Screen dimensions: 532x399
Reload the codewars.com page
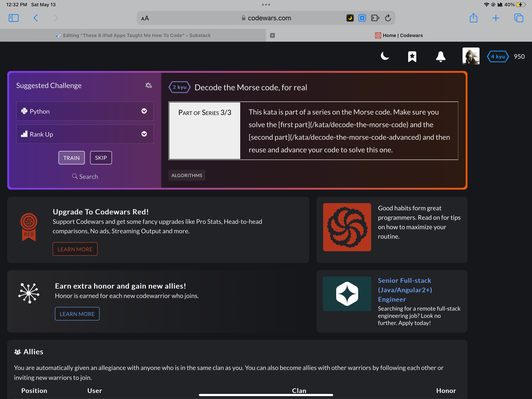(388, 18)
